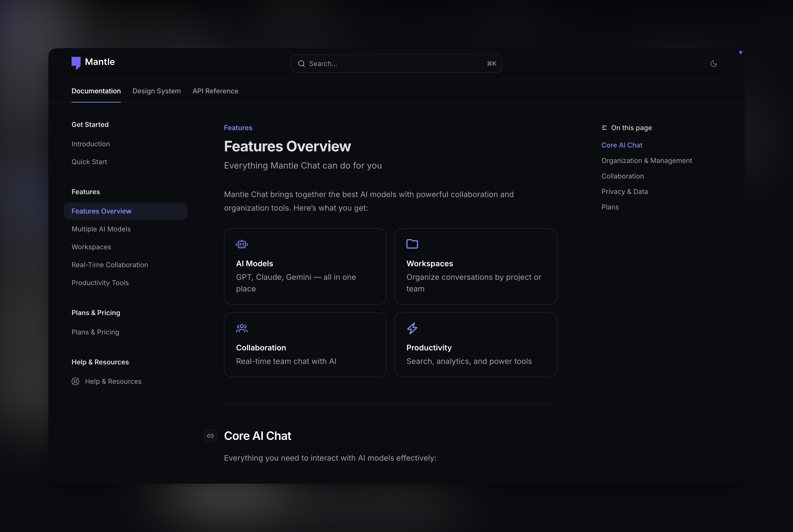Click 'Organize conversations by project or team' text
793x532 pixels.
(x=473, y=283)
